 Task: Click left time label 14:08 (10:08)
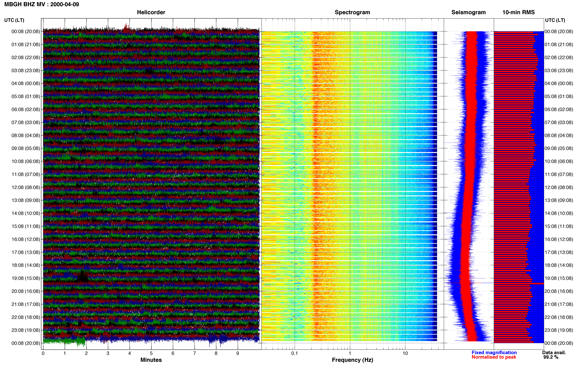26,213
